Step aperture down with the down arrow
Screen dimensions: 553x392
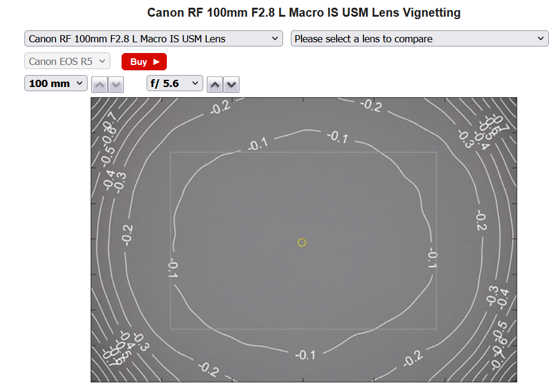tap(231, 85)
